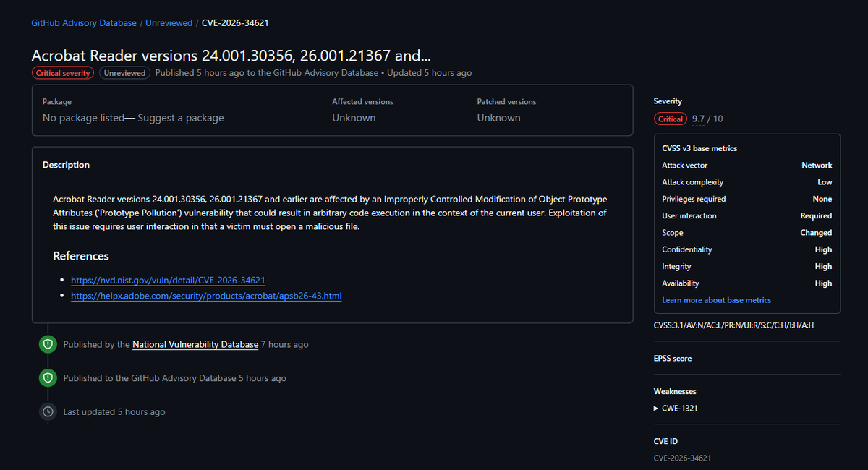Click the EPSS score heading
This screenshot has height=470, width=868.
pyautogui.click(x=673, y=359)
